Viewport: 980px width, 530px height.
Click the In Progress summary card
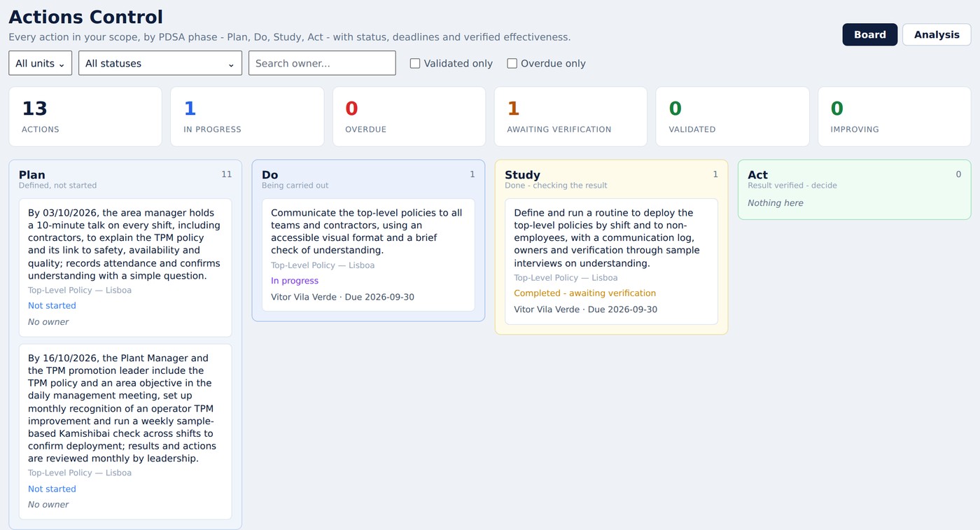coord(247,117)
